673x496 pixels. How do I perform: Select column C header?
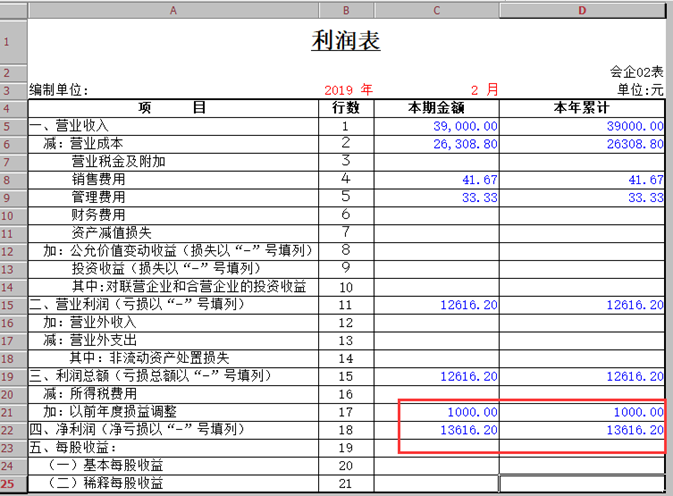pyautogui.click(x=437, y=10)
